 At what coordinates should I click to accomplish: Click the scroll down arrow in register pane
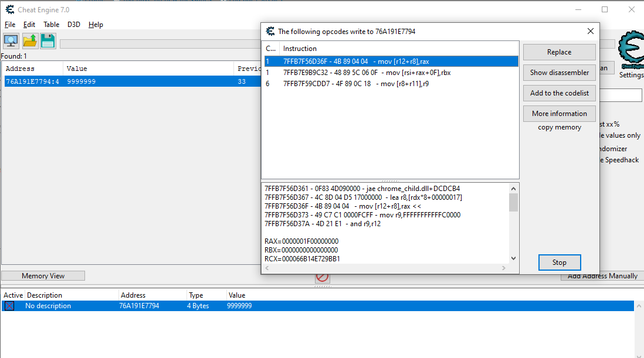[x=514, y=258]
